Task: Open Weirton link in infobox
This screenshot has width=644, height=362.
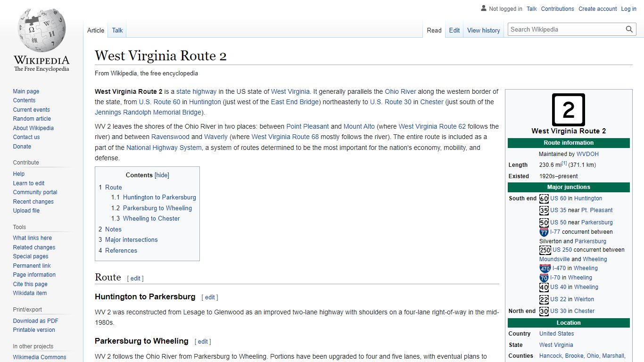Action: click(584, 299)
